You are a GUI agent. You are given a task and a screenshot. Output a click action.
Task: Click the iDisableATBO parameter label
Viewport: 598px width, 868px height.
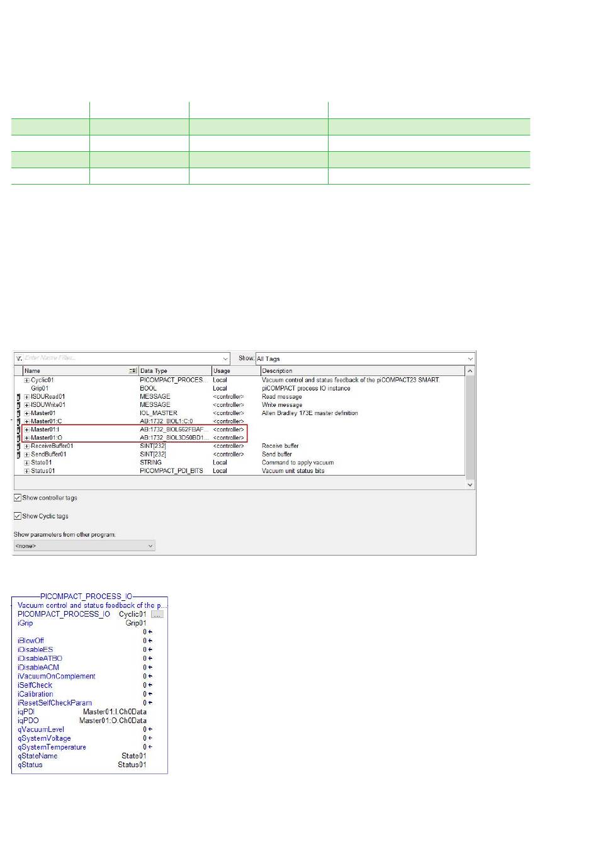click(x=40, y=658)
